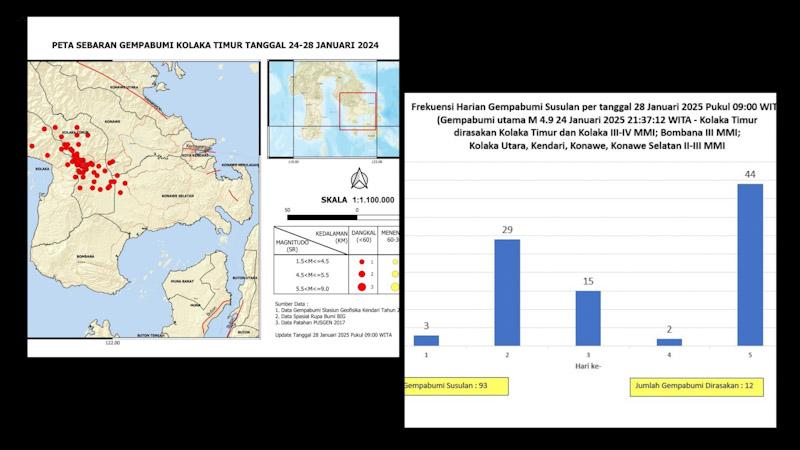Click the KOLAKA TIMUR label on the map

point(75,133)
